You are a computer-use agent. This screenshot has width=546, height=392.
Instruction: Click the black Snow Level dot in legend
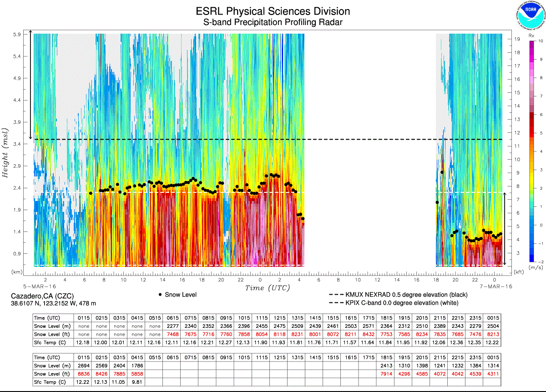click(x=160, y=295)
